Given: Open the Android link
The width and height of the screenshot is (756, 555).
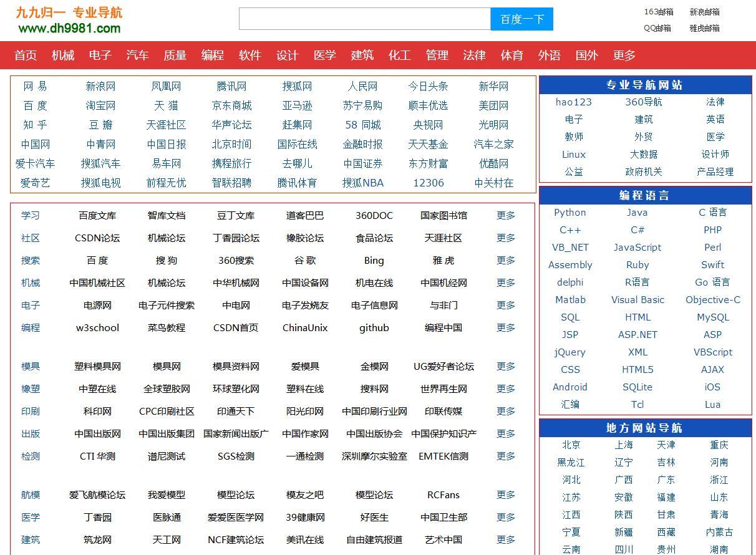Looking at the screenshot, I should pyautogui.click(x=570, y=387).
